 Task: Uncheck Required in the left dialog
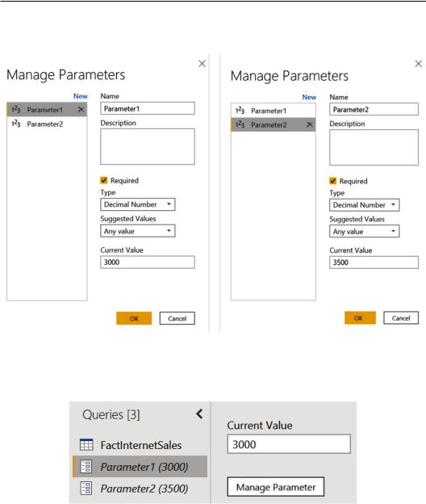click(x=104, y=180)
